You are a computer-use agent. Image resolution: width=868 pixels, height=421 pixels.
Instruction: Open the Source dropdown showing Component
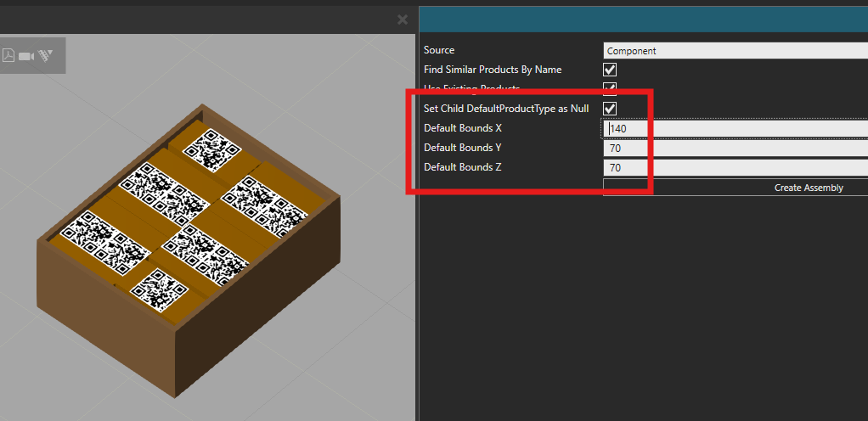tap(735, 51)
